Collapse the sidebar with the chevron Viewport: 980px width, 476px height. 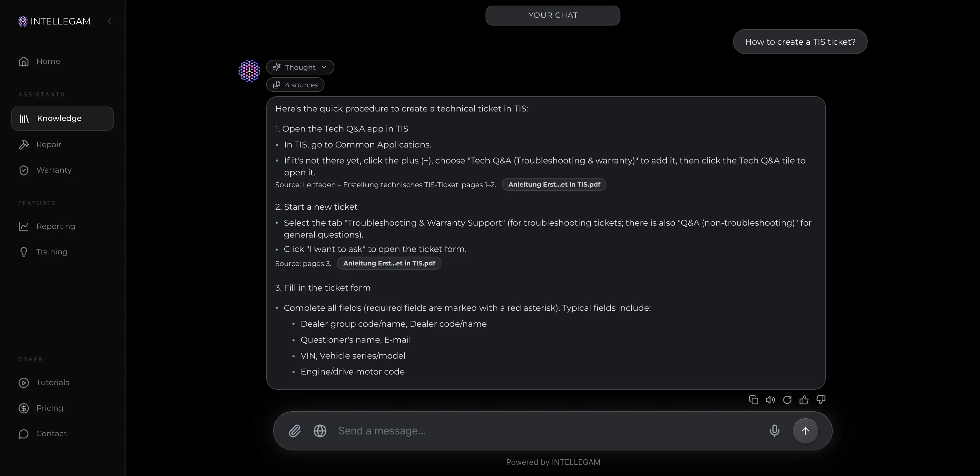point(109,21)
